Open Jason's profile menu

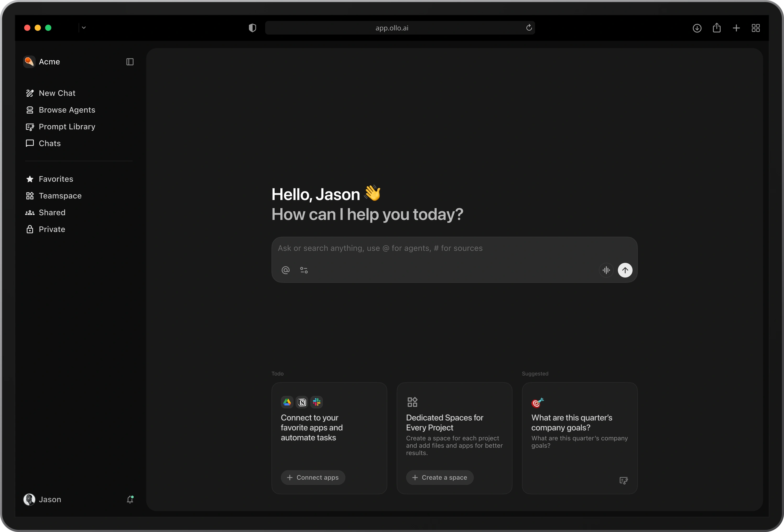pos(42,499)
